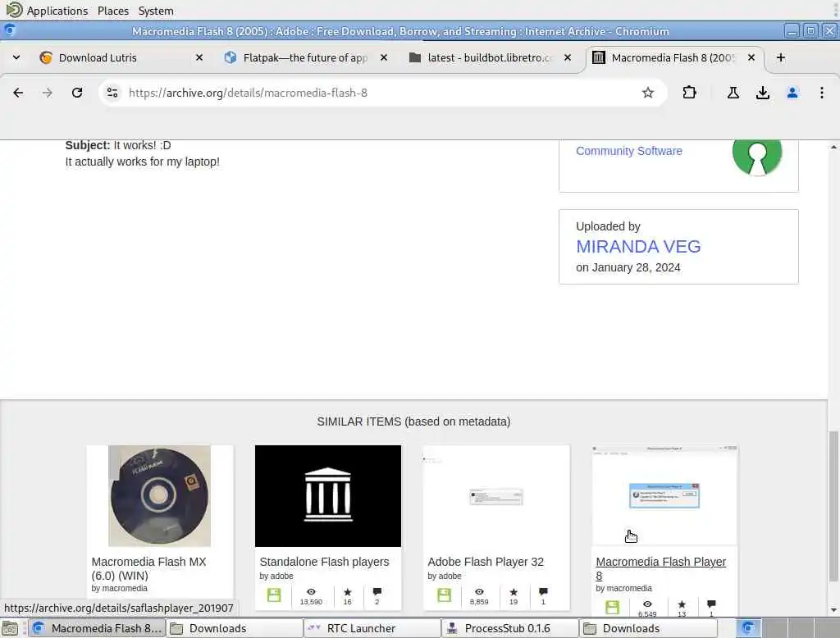Click views eye icon on Standalone Flash players
Viewport: 840px width, 638px height.
pyautogui.click(x=311, y=592)
